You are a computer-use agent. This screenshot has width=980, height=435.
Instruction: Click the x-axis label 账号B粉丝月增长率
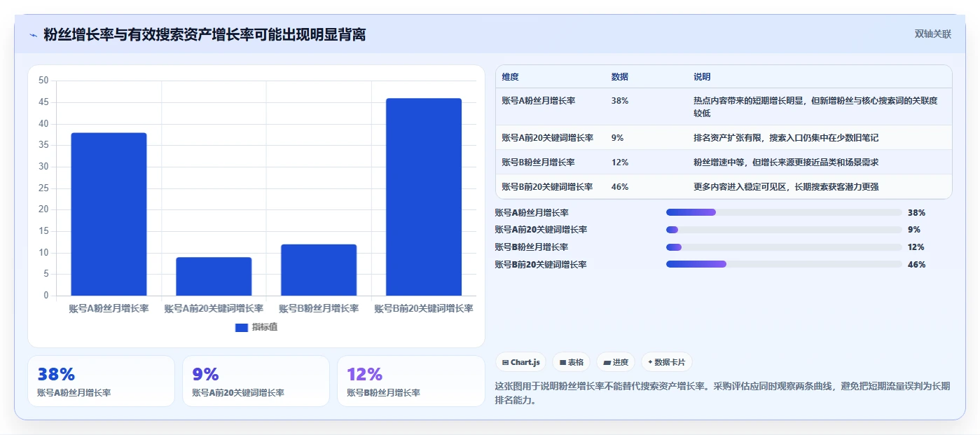tap(319, 308)
